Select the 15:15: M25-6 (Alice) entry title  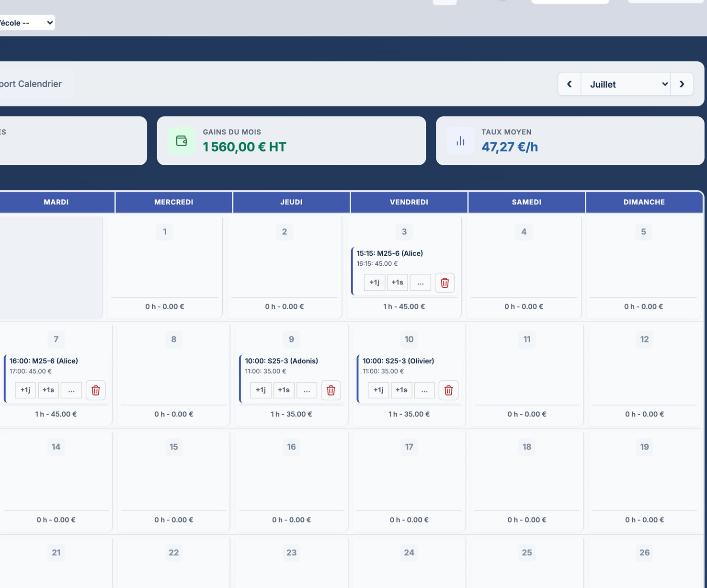pos(390,253)
